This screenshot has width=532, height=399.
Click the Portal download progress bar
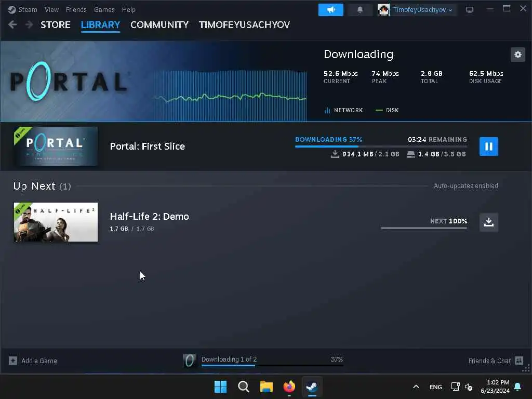[381, 146]
